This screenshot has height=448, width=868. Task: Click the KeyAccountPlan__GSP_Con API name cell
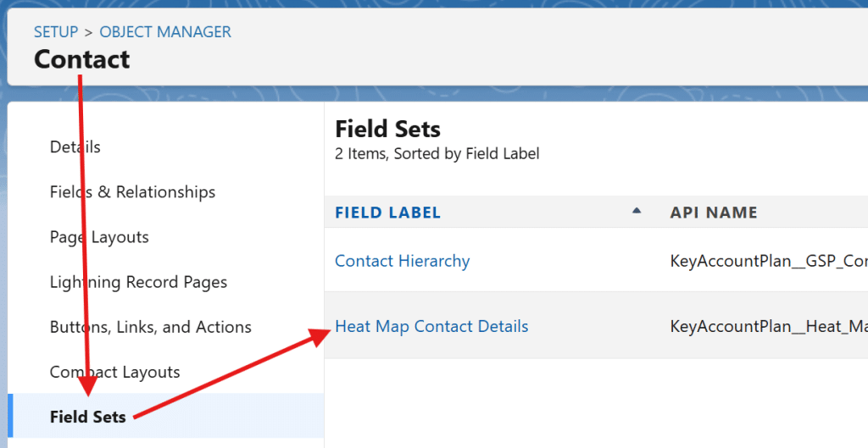pyautogui.click(x=768, y=261)
